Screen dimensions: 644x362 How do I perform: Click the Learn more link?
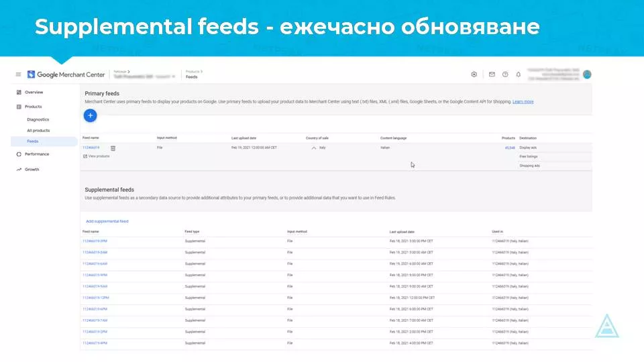[523, 102]
